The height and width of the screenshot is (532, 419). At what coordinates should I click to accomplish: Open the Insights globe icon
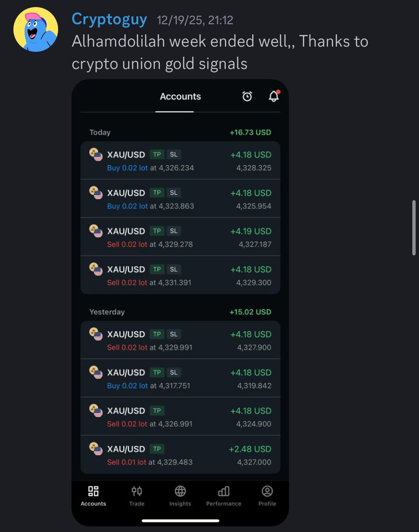coord(180,491)
